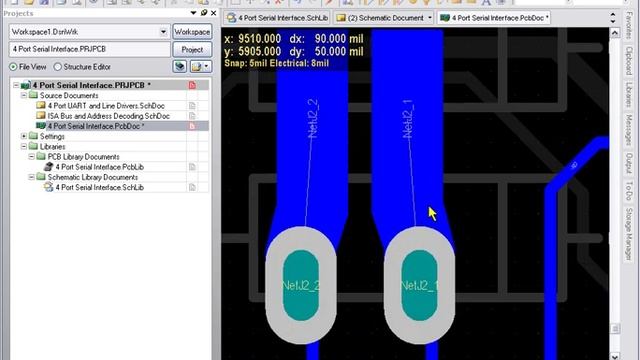
Task: Select the NetJ2_1 pad on the PCB
Action: 419,285
